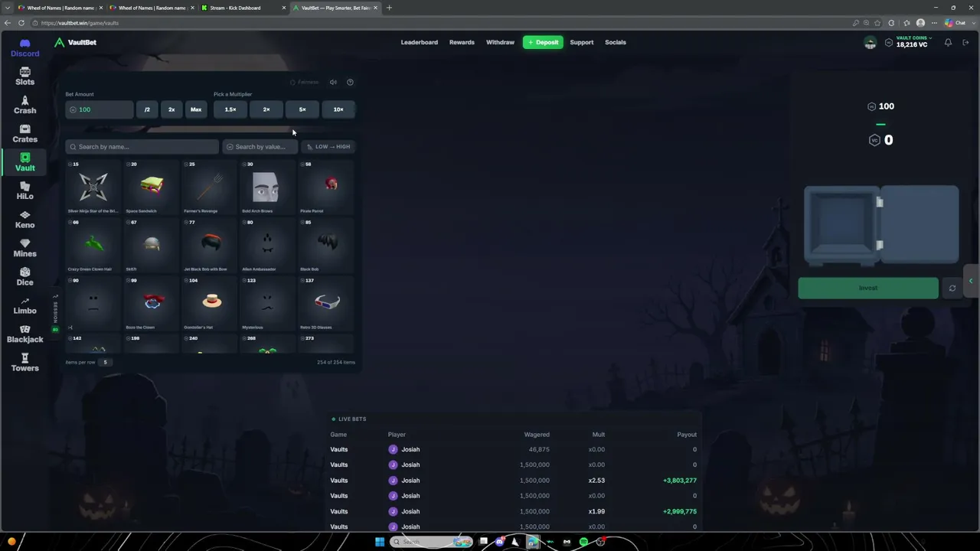Open the Dice game
This screenshot has height=551, width=980.
24,276
